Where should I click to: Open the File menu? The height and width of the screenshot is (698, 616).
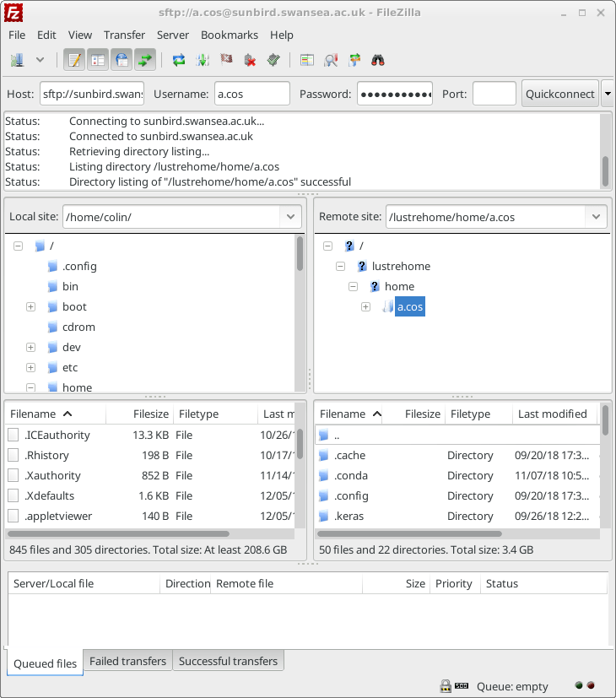[x=17, y=35]
